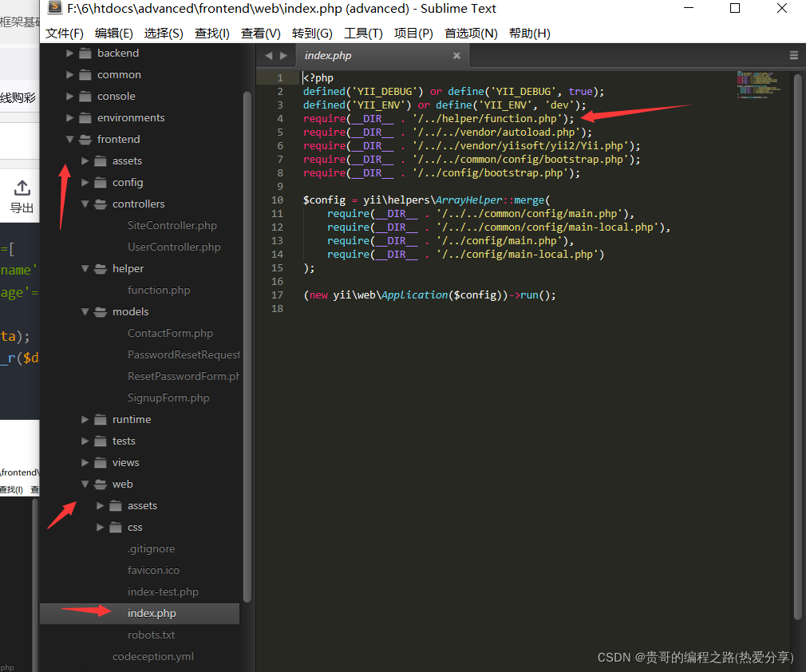Open robots.txt in sidebar
The width and height of the screenshot is (806, 672).
[x=151, y=635]
